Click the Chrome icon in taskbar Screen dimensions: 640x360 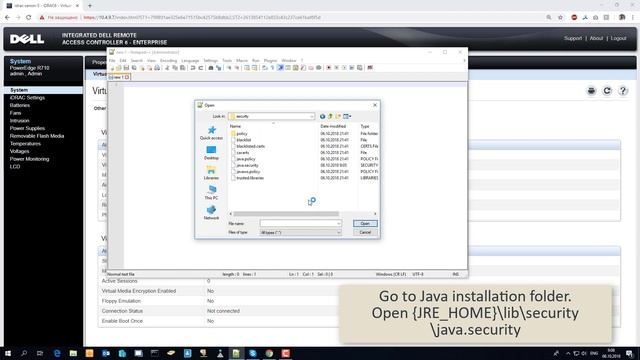pyautogui.click(x=269, y=353)
